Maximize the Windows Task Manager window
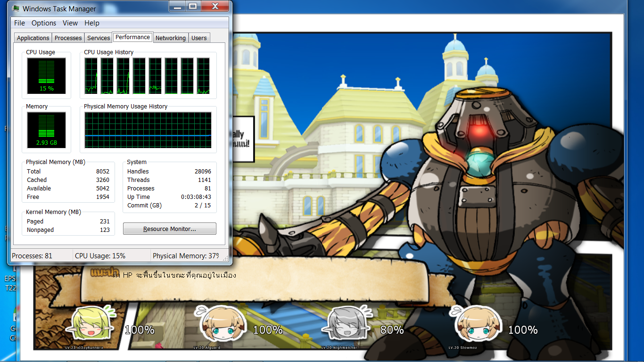Screen dimensions: 644x362 [x=192, y=6]
